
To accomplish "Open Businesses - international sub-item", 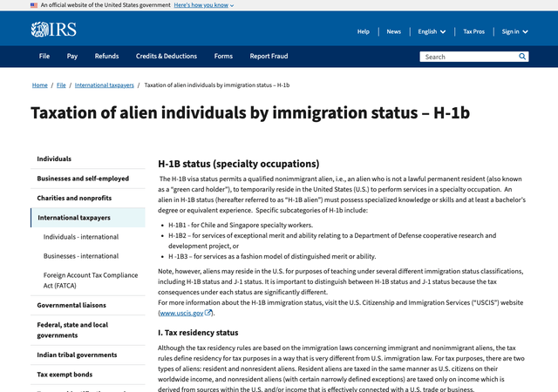I will [81, 256].
